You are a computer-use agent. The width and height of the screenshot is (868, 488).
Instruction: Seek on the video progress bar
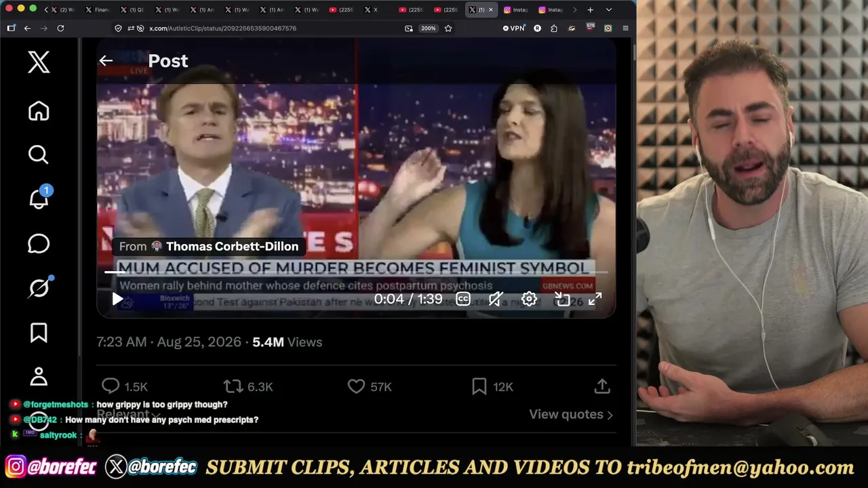356,272
